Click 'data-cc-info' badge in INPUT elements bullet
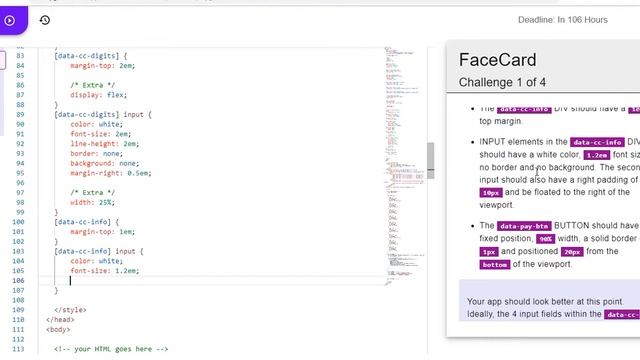 (x=597, y=142)
